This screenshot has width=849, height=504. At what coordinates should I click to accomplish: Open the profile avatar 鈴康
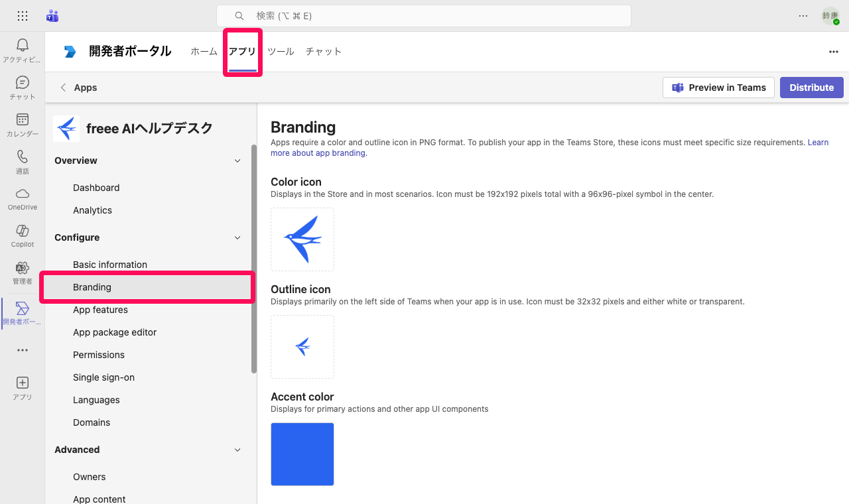[830, 16]
